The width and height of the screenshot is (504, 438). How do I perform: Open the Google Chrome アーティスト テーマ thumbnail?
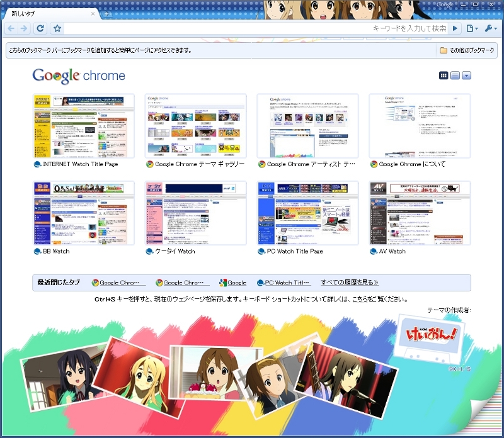[x=307, y=126]
